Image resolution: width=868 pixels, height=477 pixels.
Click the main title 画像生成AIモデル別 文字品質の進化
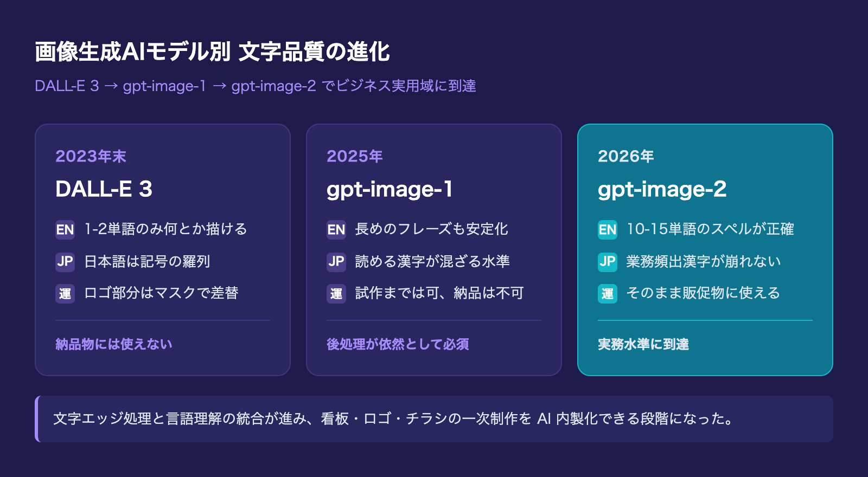pyautogui.click(x=212, y=52)
